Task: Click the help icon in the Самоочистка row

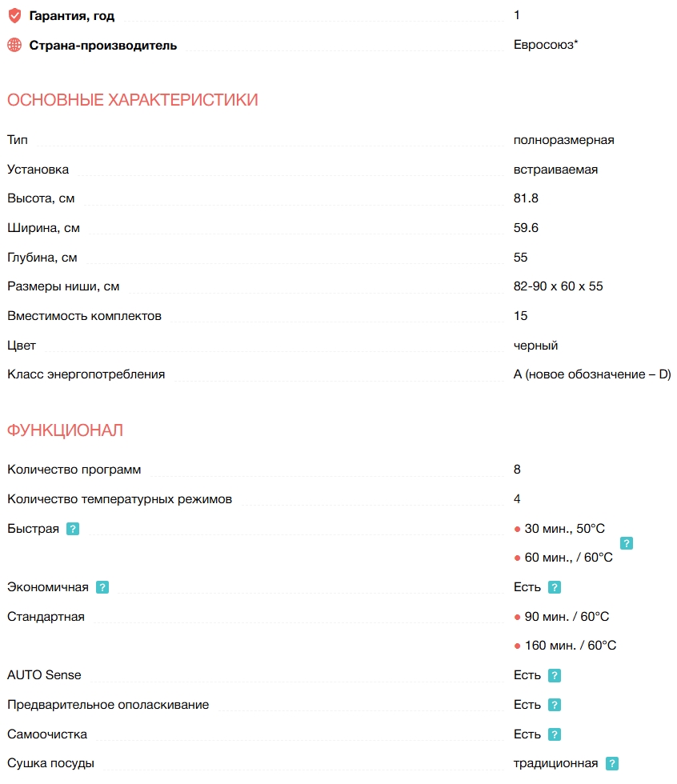Action: point(555,734)
